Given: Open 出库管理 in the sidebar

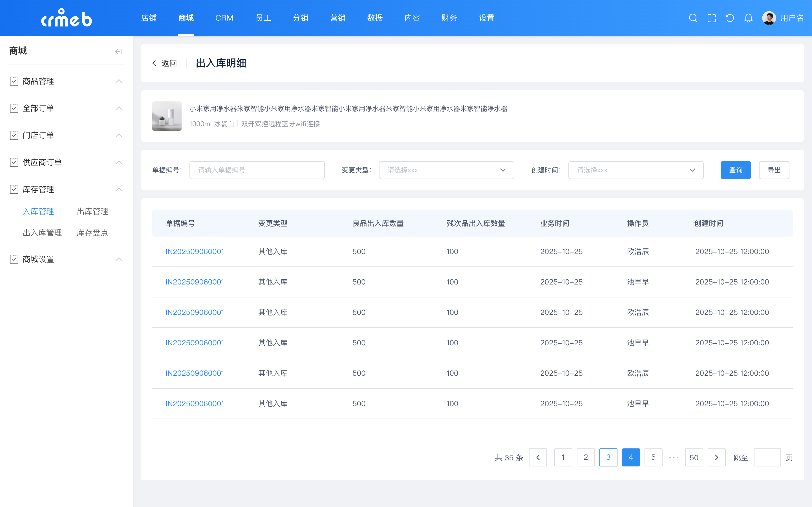Looking at the screenshot, I should (x=92, y=211).
